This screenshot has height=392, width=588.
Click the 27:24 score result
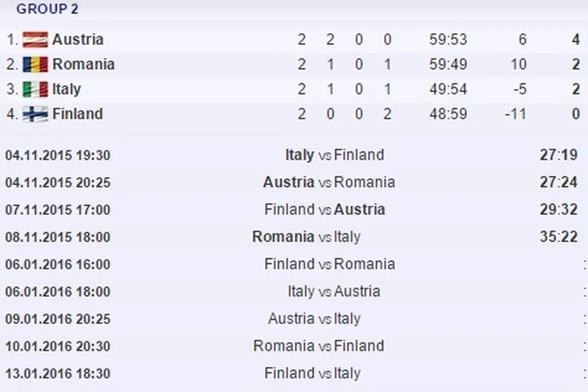coord(558,182)
